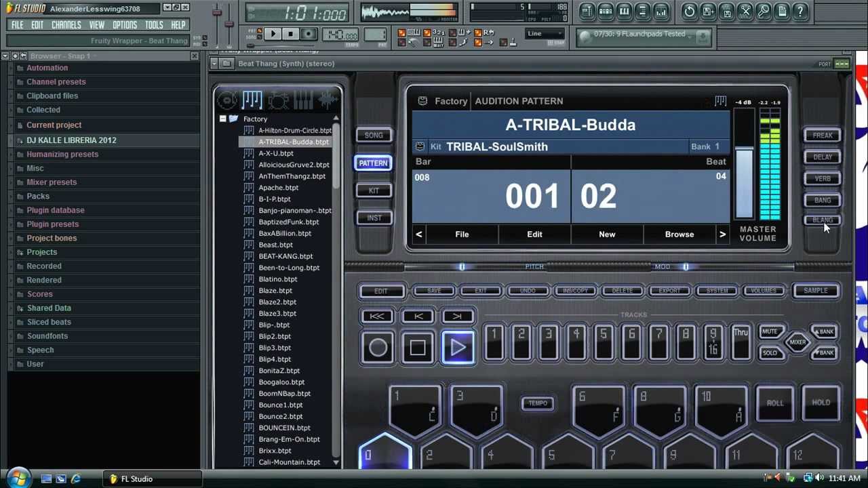Click the bank down button

825,353
